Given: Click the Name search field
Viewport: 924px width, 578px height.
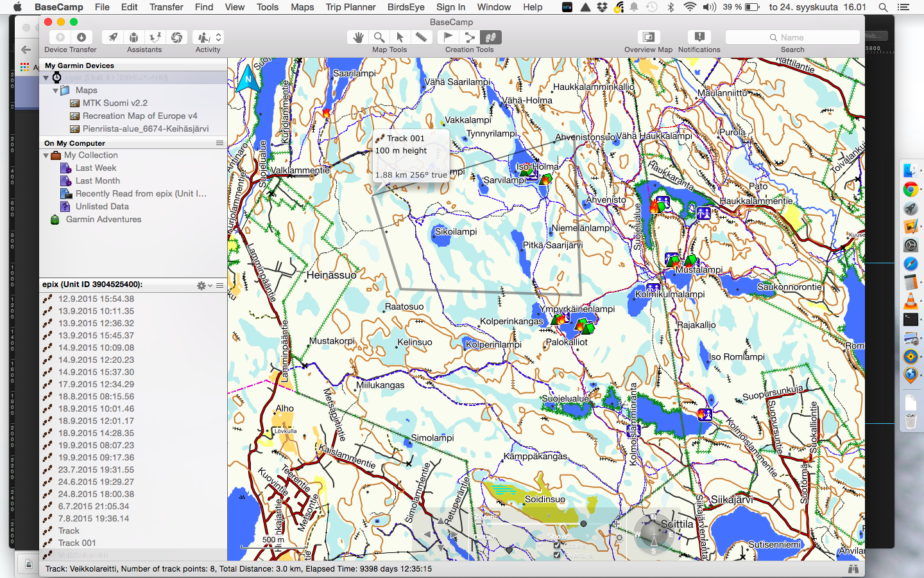Looking at the screenshot, I should (x=792, y=37).
